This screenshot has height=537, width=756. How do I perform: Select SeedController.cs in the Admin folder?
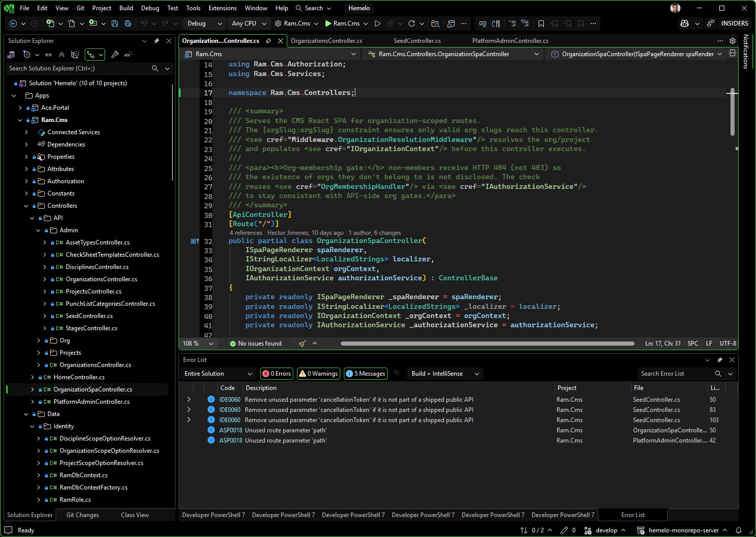pos(89,316)
